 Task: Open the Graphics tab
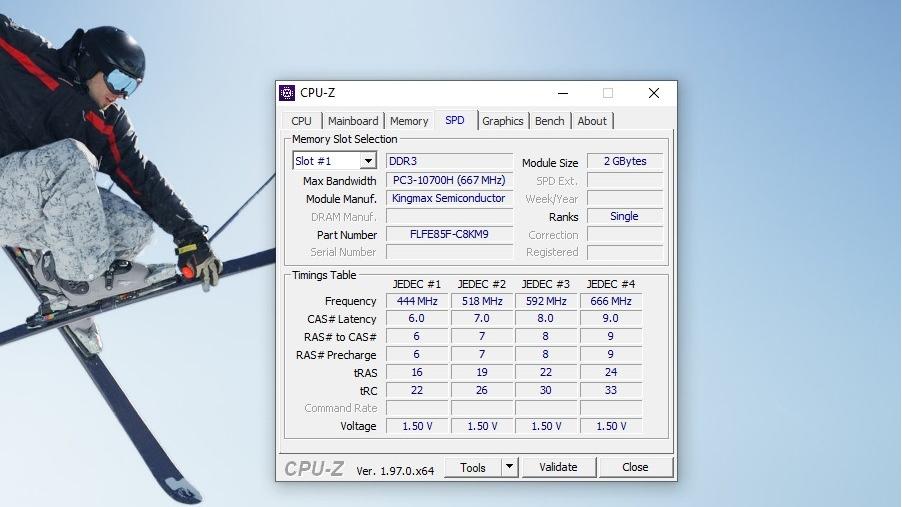click(x=502, y=121)
